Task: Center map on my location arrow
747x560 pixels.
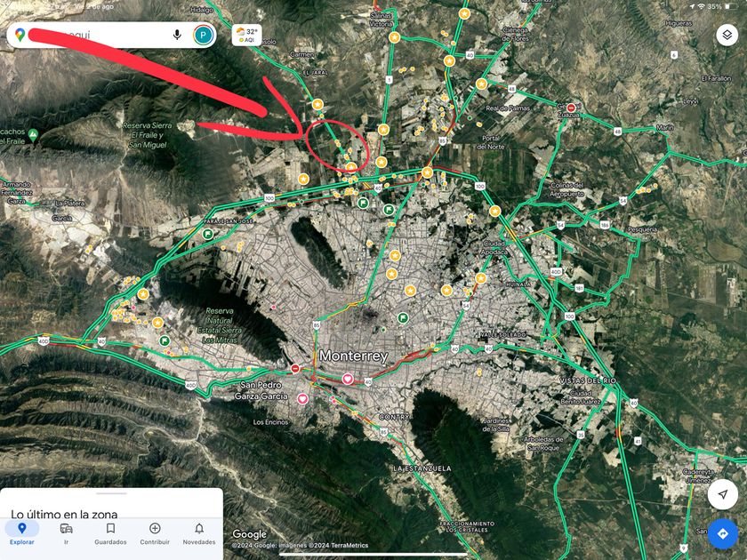Action: (x=723, y=494)
